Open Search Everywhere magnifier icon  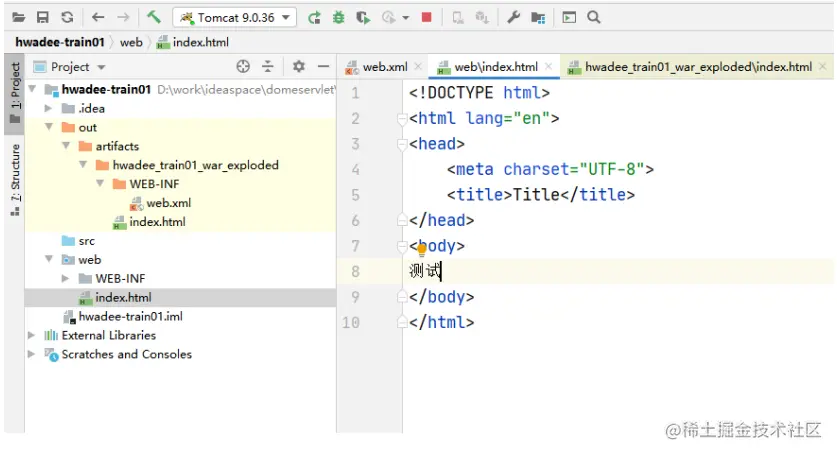[x=594, y=18]
